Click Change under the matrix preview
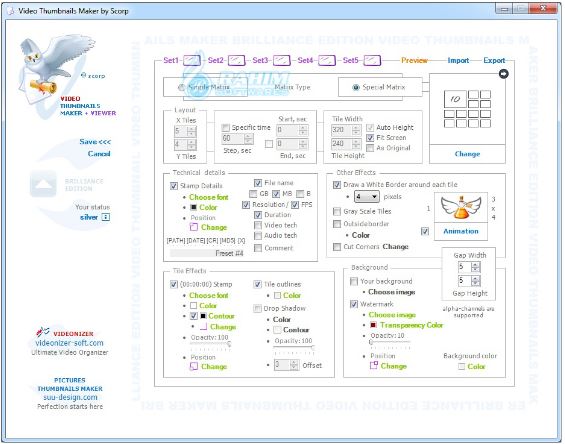Image resolution: width=565 pixels, height=444 pixels. pos(467,154)
